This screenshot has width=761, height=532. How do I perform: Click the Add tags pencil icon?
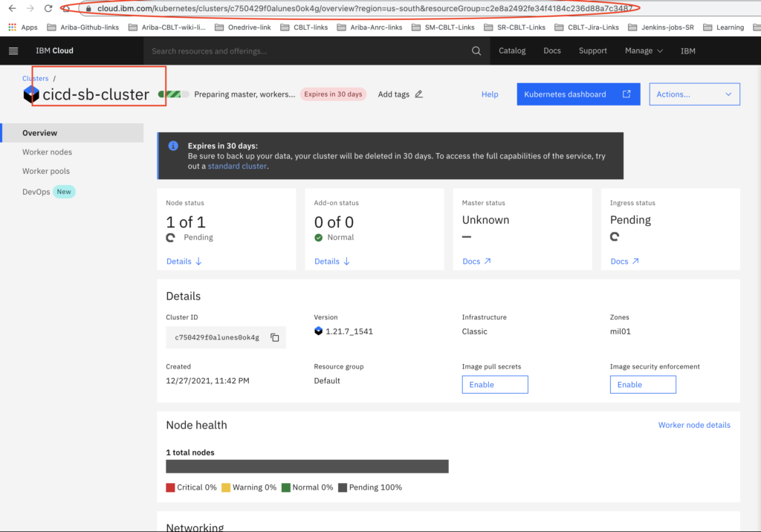coord(418,94)
